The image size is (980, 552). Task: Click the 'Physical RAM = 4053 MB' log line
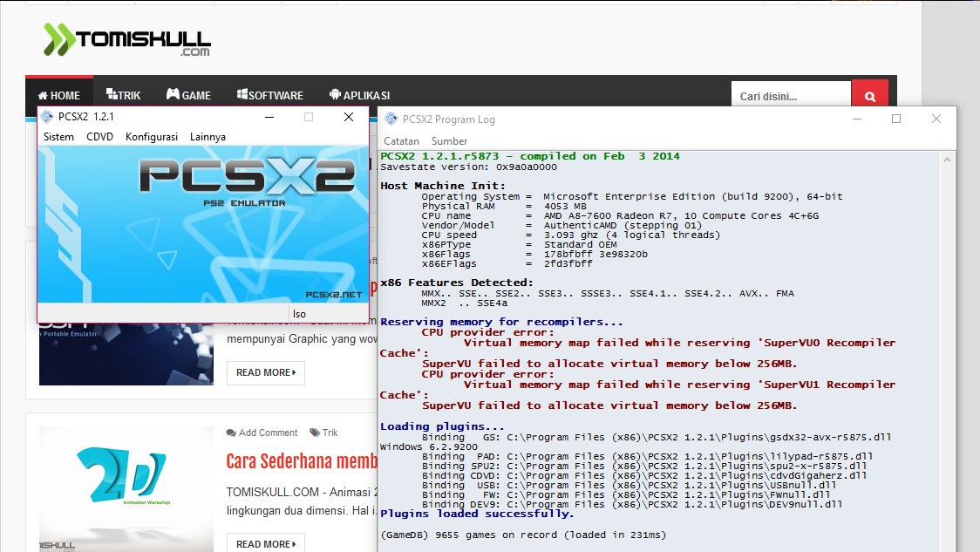(504, 207)
